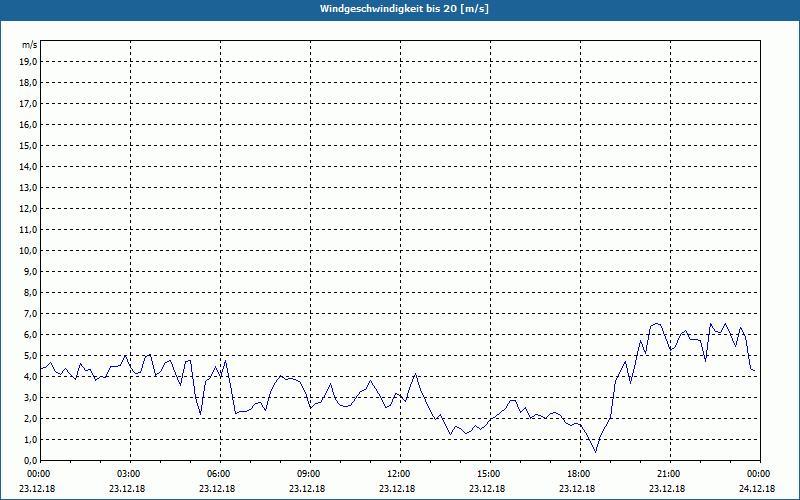The height and width of the screenshot is (500, 800).
Task: Click the '23.12.18' date under 15:00
Action: 487,488
